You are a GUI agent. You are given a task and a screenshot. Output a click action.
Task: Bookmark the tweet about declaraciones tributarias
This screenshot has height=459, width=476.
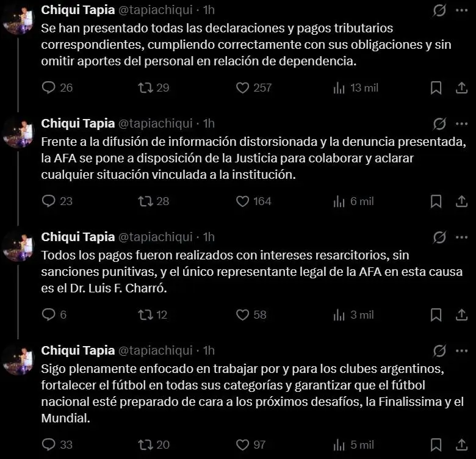pyautogui.click(x=436, y=88)
